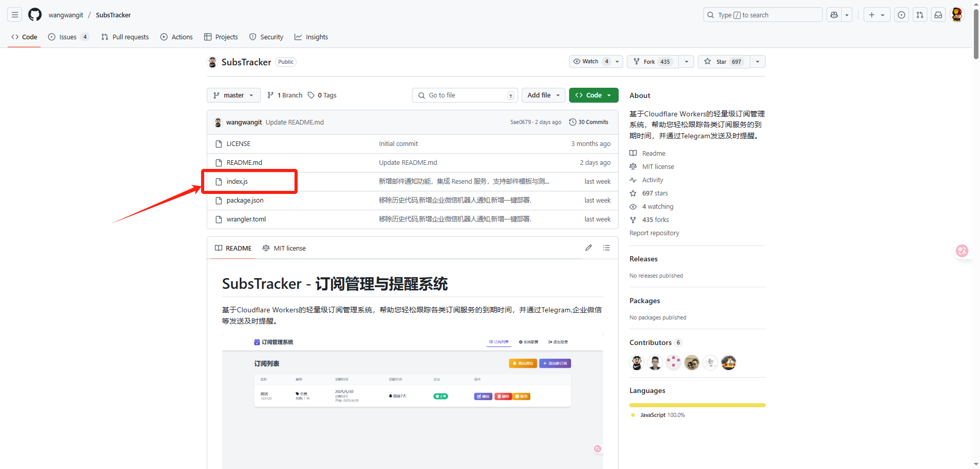Open the Activity link
This screenshot has height=469, width=980.
646,180
